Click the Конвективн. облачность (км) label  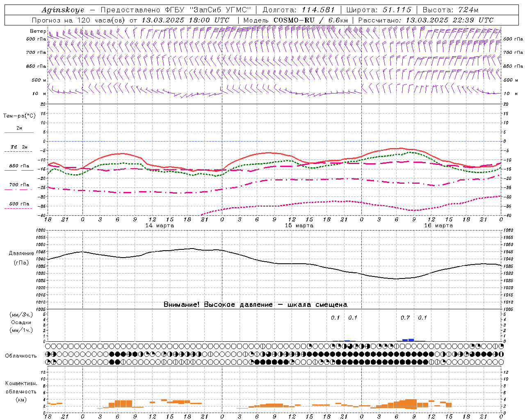pyautogui.click(x=21, y=391)
